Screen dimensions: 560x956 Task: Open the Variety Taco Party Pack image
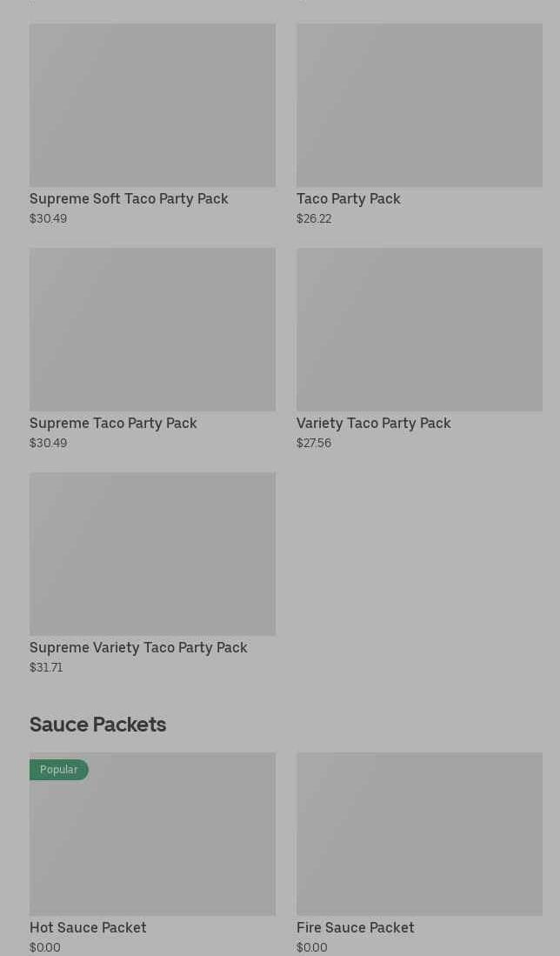coord(419,330)
